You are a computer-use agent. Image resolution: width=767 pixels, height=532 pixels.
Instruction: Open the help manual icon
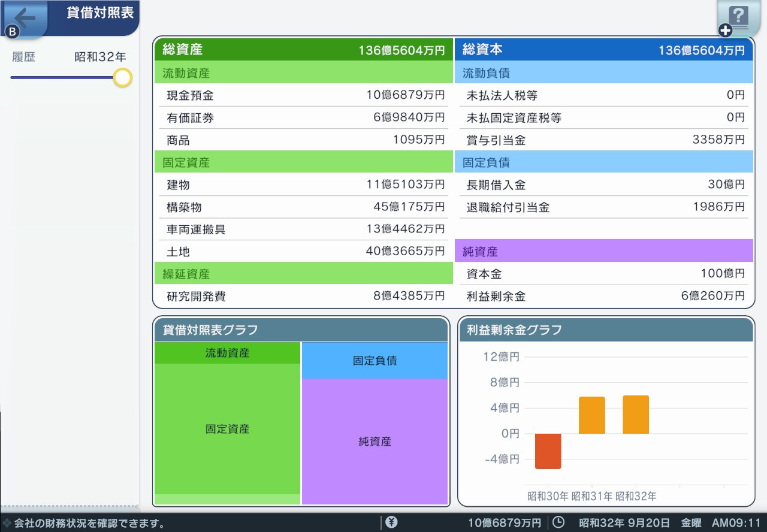(x=739, y=18)
